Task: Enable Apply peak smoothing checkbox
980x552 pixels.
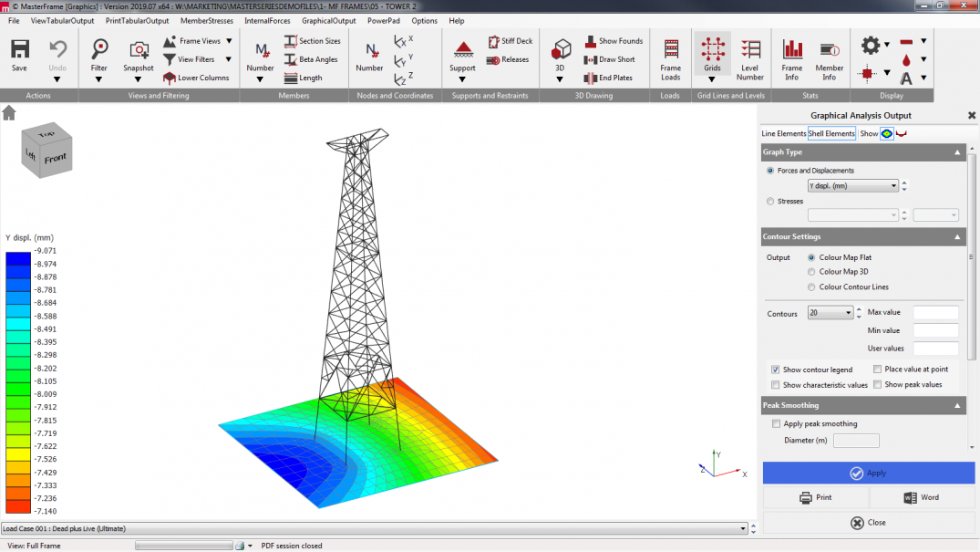Action: (776, 423)
